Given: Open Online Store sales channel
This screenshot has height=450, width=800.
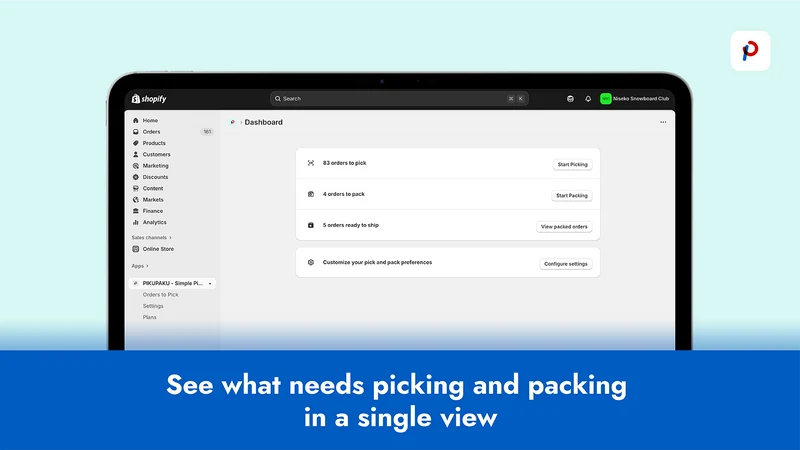Looking at the screenshot, I should click(158, 249).
